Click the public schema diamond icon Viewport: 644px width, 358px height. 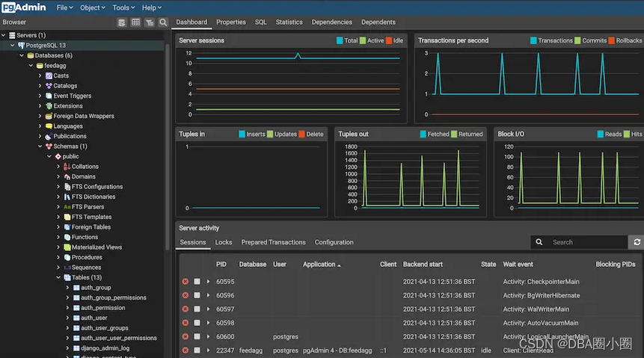(58, 156)
